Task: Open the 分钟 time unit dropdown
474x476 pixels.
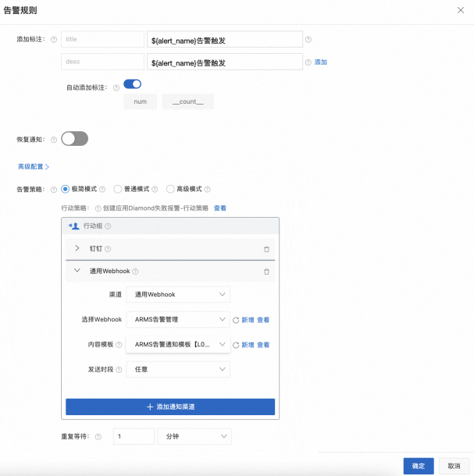Action: click(194, 436)
